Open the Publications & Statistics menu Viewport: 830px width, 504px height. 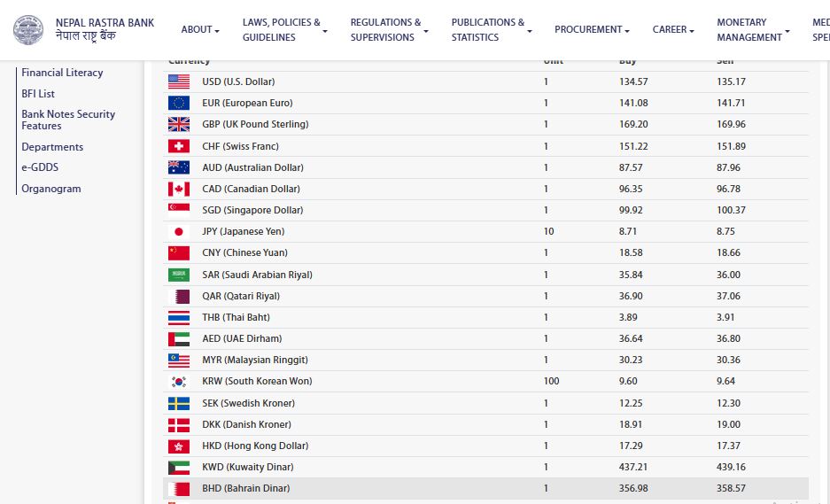491,30
